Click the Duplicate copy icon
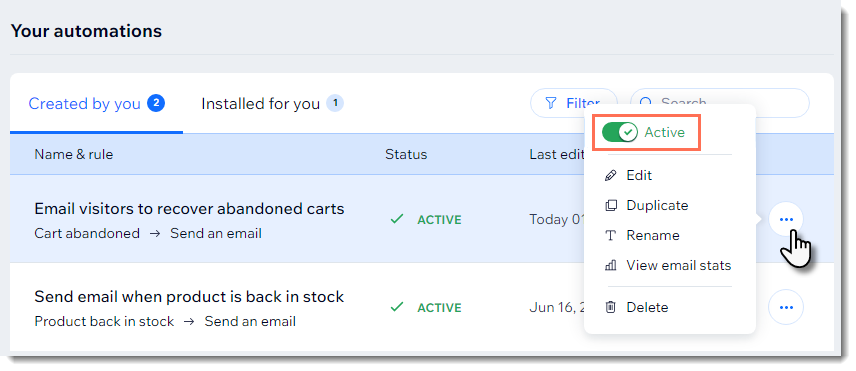 coord(611,206)
